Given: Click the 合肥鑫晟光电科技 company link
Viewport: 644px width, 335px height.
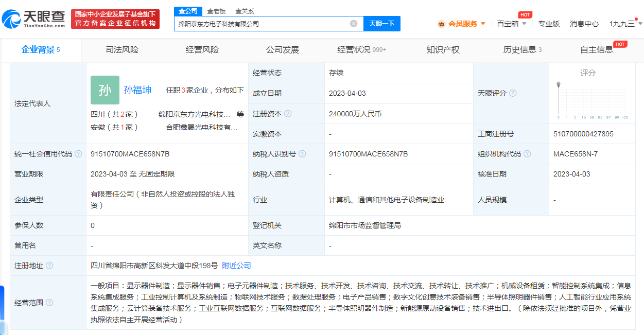Looking at the screenshot, I should click(x=202, y=127).
